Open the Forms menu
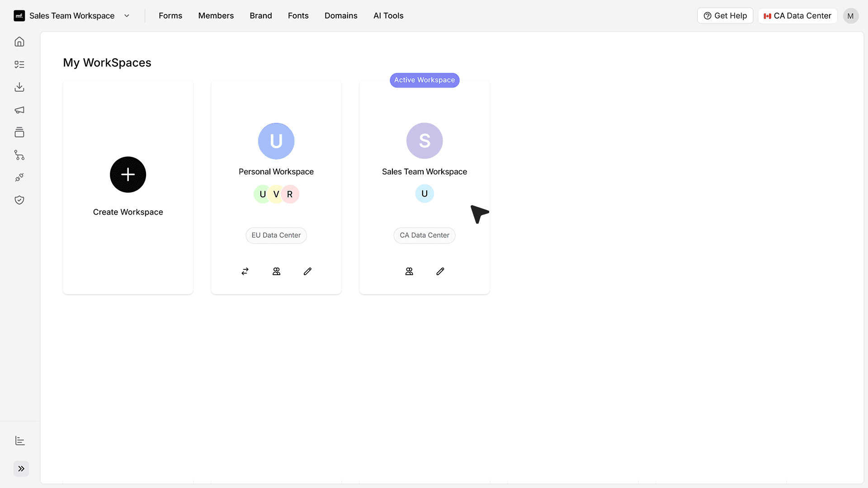This screenshot has height=488, width=868. (170, 16)
